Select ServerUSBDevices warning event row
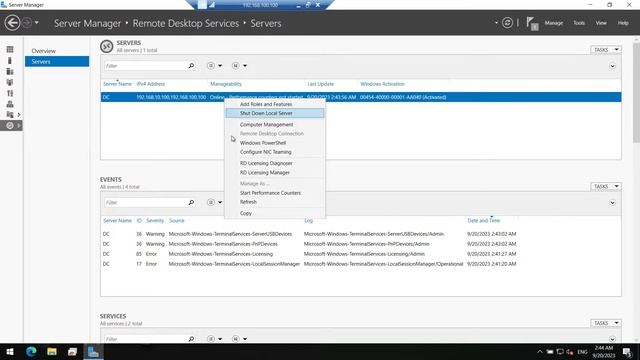 [361, 234]
